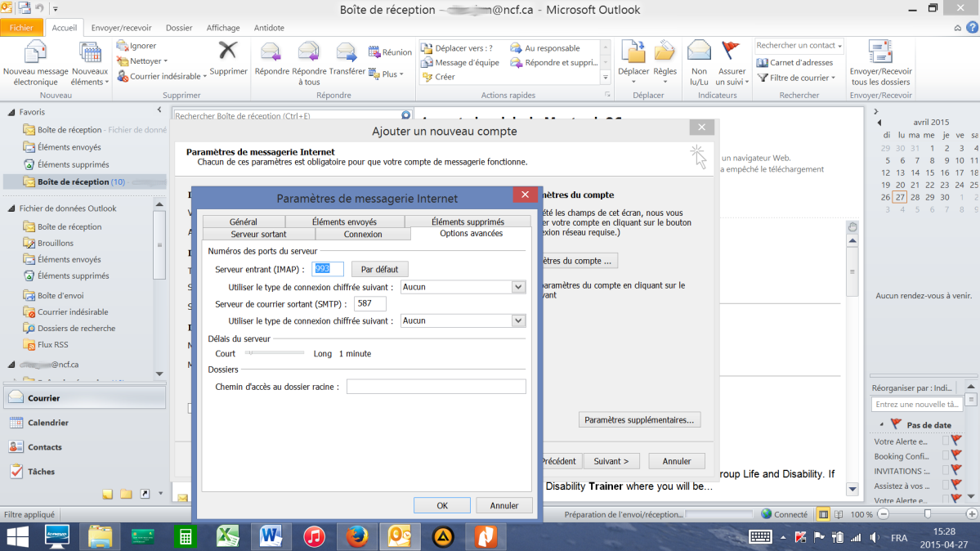Open the SMTP encryption type dropdown

point(518,320)
